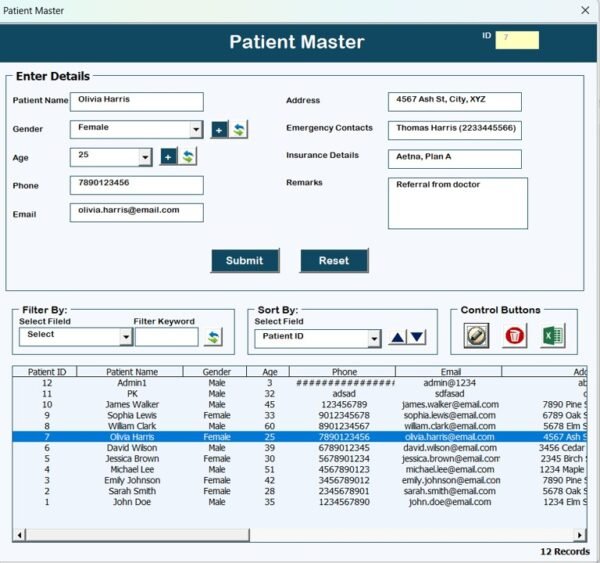
Task: Click the yellow ID field
Action: pos(517,40)
